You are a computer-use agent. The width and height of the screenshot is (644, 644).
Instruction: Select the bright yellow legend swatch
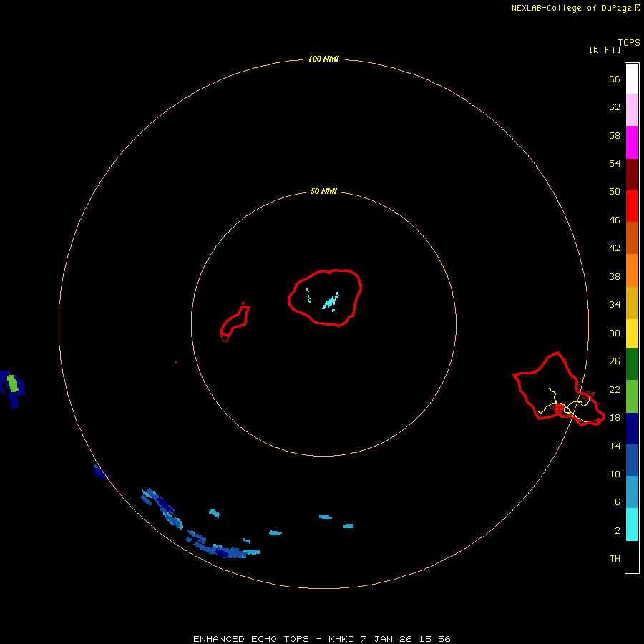(x=632, y=333)
